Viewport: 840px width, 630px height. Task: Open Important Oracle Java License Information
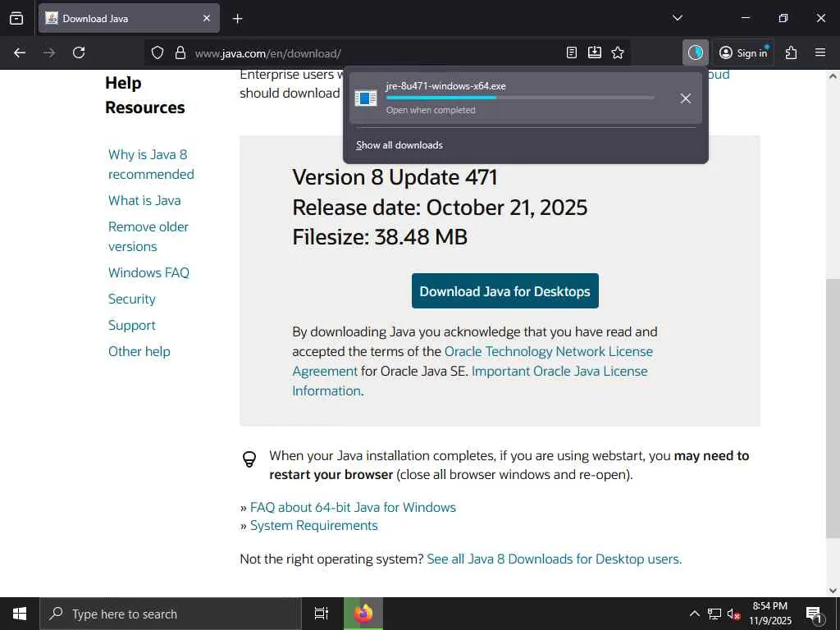[x=559, y=372]
